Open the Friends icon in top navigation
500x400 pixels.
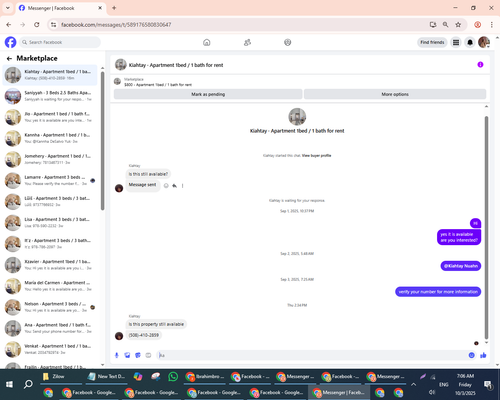coord(247,42)
